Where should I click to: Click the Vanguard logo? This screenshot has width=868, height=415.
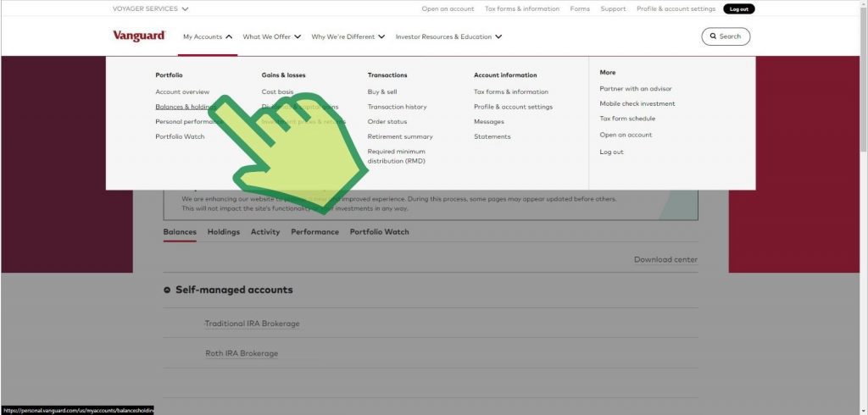coord(139,36)
